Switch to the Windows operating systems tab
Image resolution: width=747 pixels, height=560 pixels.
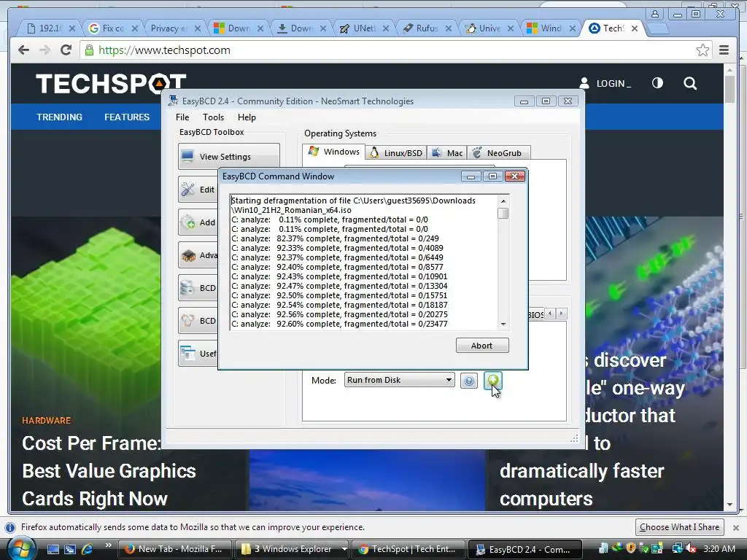[334, 152]
